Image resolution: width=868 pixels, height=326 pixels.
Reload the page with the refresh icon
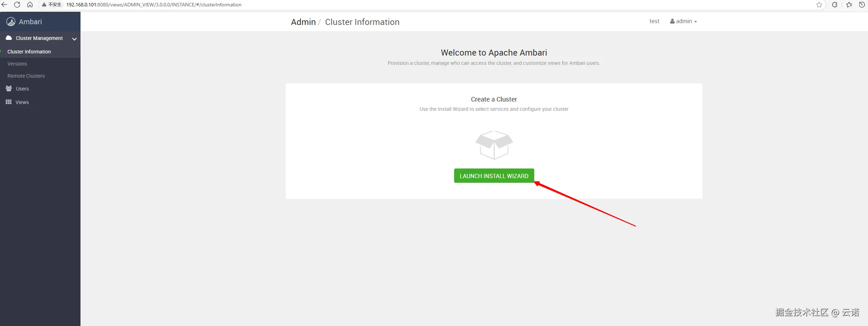[x=17, y=5]
